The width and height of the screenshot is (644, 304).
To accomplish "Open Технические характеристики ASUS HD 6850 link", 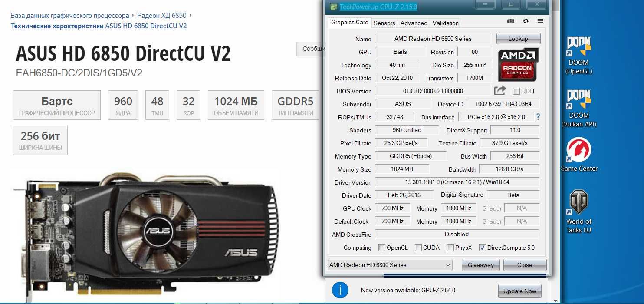I will click(x=99, y=26).
